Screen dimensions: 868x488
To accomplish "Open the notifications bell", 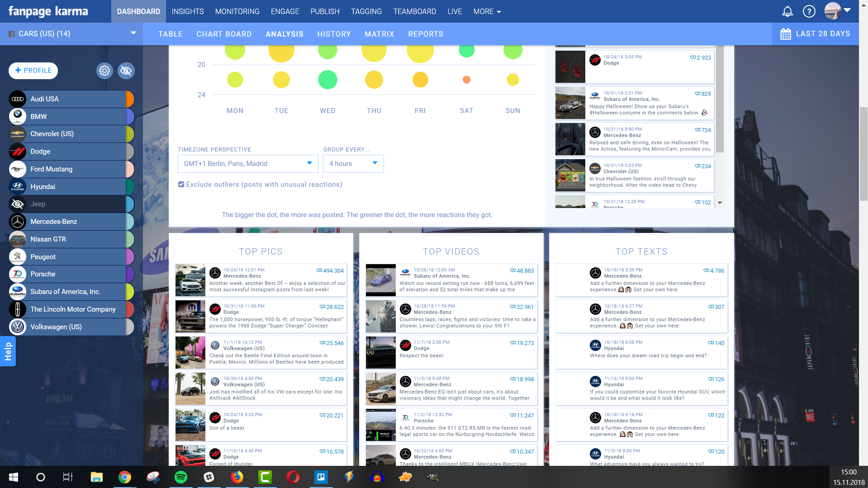I will [x=787, y=11].
